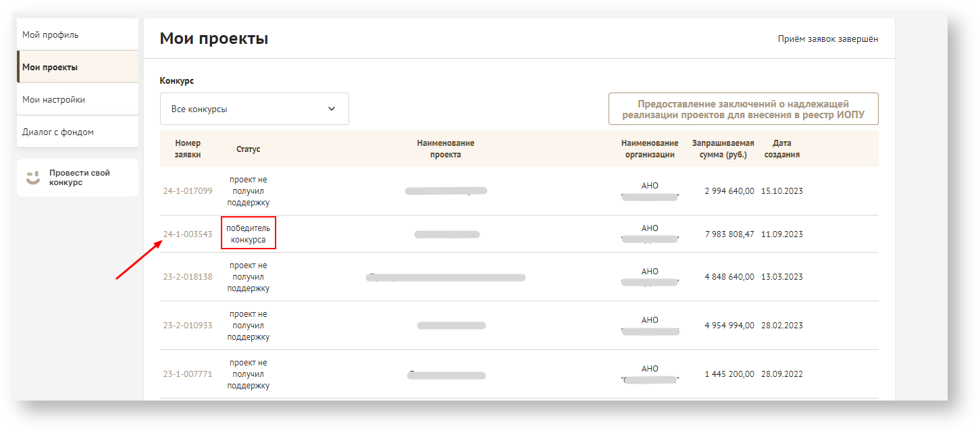Viewport: 980px width, 433px height.
Task: Click the smiley face icon beside Провести свой конкурс
Action: point(33,178)
